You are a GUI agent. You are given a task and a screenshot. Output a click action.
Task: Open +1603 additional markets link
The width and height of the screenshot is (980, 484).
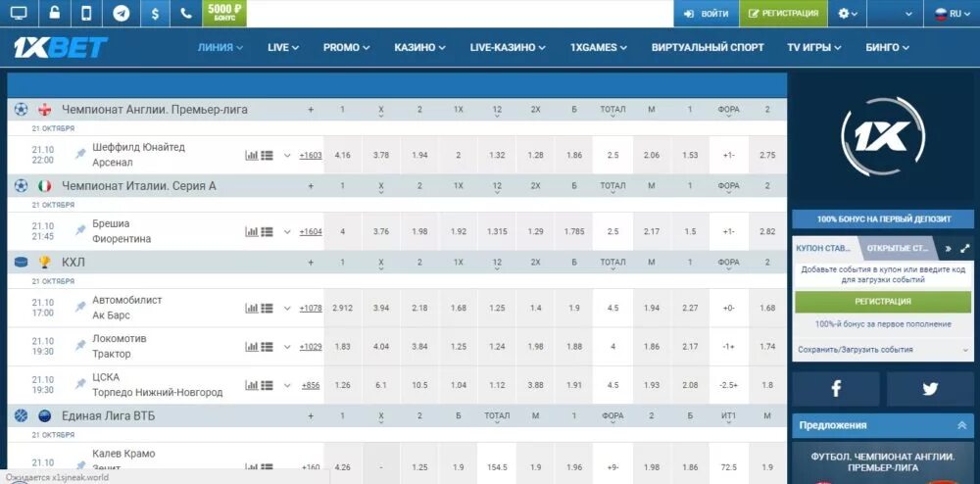click(x=311, y=156)
